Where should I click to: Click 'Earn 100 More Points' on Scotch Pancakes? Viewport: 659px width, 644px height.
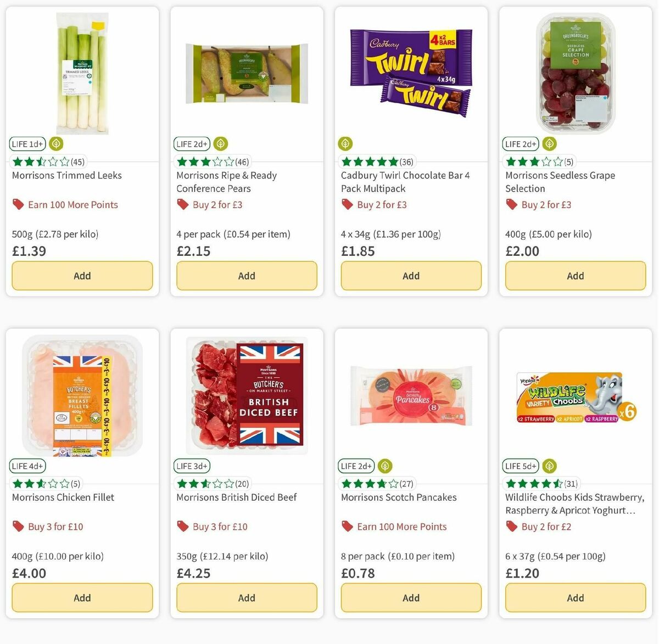[x=401, y=526]
